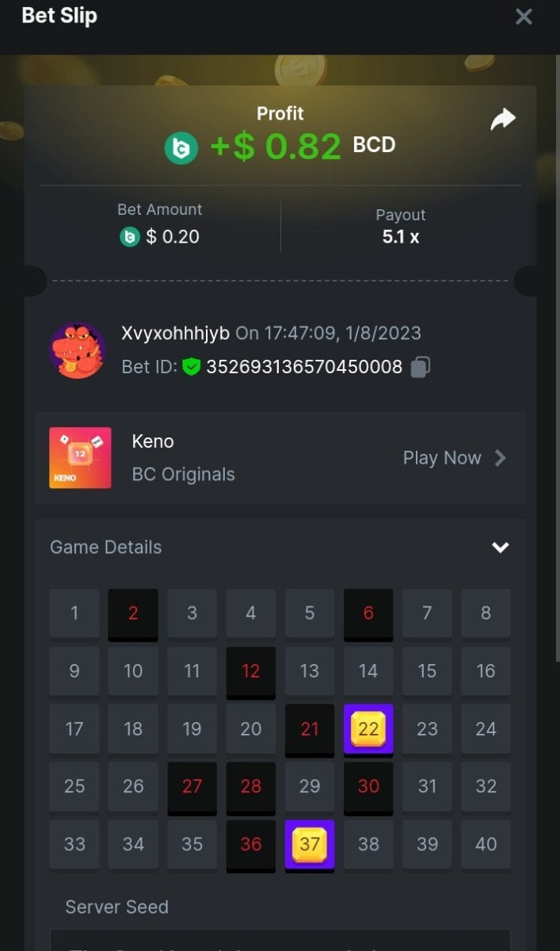Click Keno number tile 40
This screenshot has height=951, width=560.
(486, 845)
